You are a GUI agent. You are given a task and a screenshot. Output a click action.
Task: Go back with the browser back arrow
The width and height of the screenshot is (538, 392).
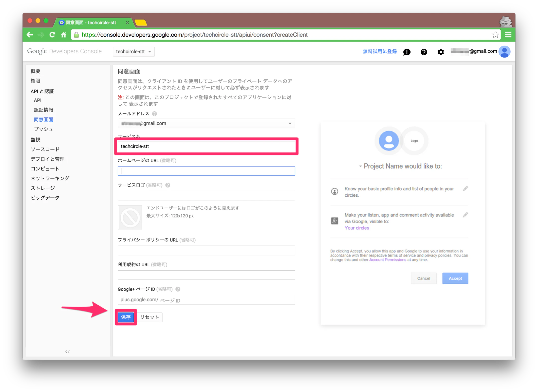30,35
